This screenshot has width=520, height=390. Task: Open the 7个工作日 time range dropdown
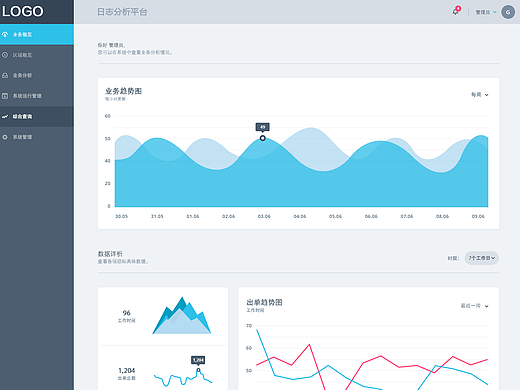point(482,258)
